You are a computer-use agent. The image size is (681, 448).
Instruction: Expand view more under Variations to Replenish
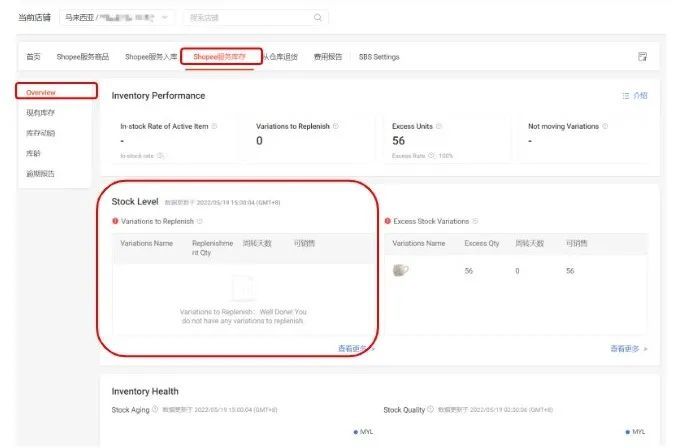point(356,349)
